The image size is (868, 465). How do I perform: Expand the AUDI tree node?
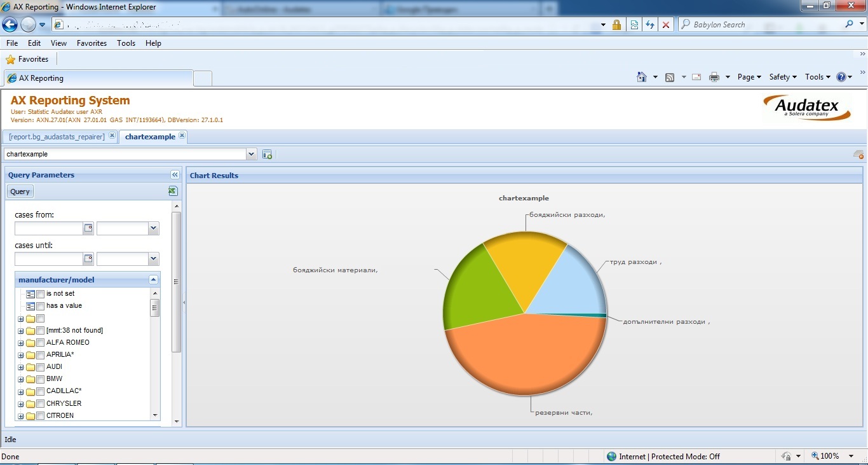21,368
